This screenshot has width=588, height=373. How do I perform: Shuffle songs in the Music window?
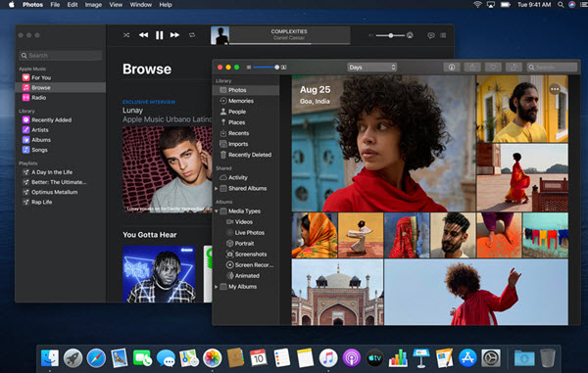pyautogui.click(x=126, y=35)
